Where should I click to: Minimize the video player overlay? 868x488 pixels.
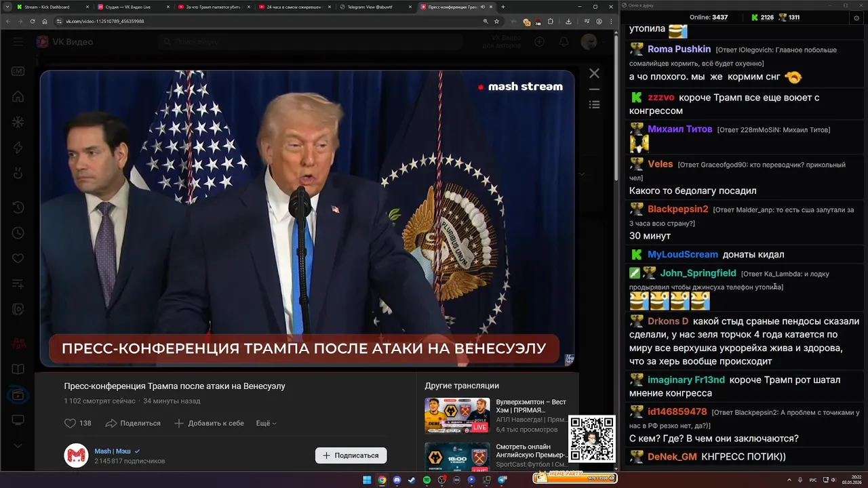[594, 89]
